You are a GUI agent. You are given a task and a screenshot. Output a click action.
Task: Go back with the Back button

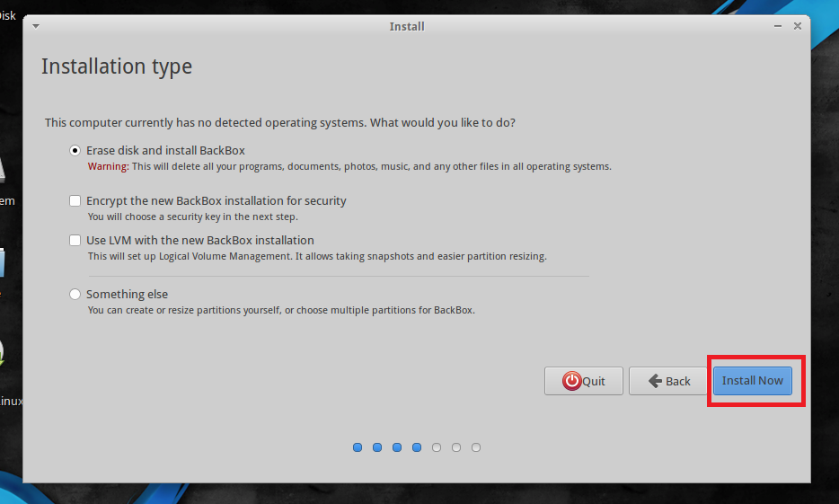pyautogui.click(x=667, y=381)
